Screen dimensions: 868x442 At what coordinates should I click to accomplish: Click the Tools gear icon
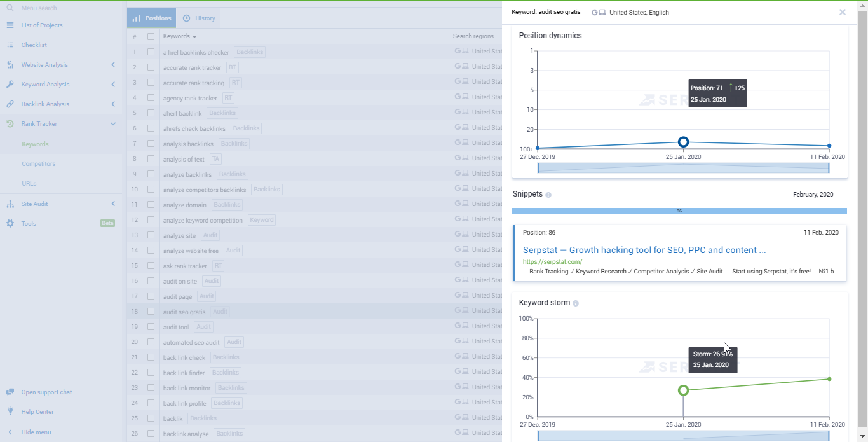(x=10, y=223)
